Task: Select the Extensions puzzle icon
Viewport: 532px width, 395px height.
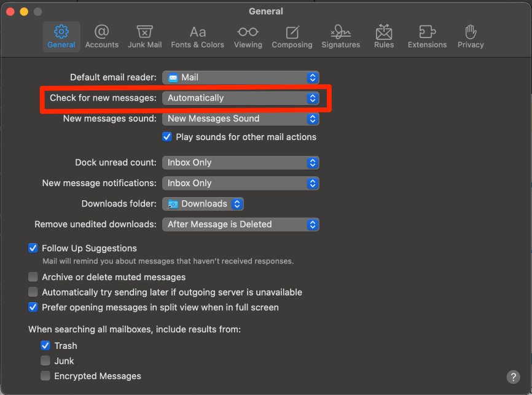Action: pyautogui.click(x=427, y=31)
